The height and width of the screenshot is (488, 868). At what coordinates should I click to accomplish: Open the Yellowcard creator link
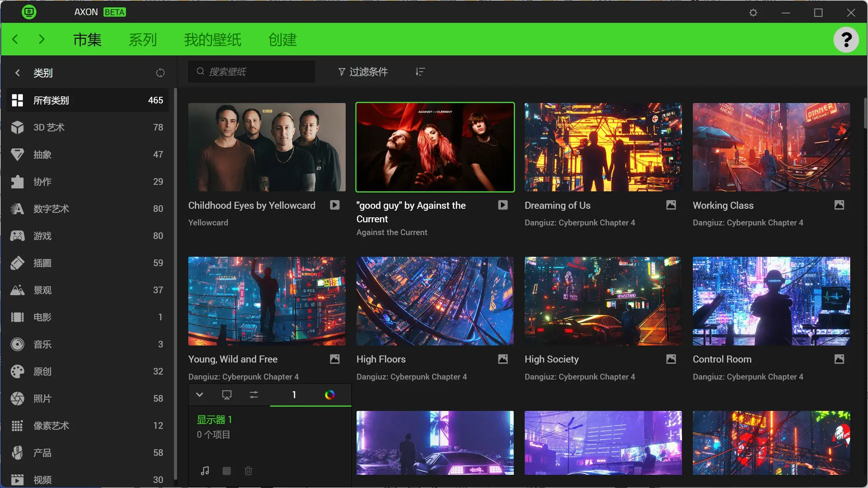208,223
